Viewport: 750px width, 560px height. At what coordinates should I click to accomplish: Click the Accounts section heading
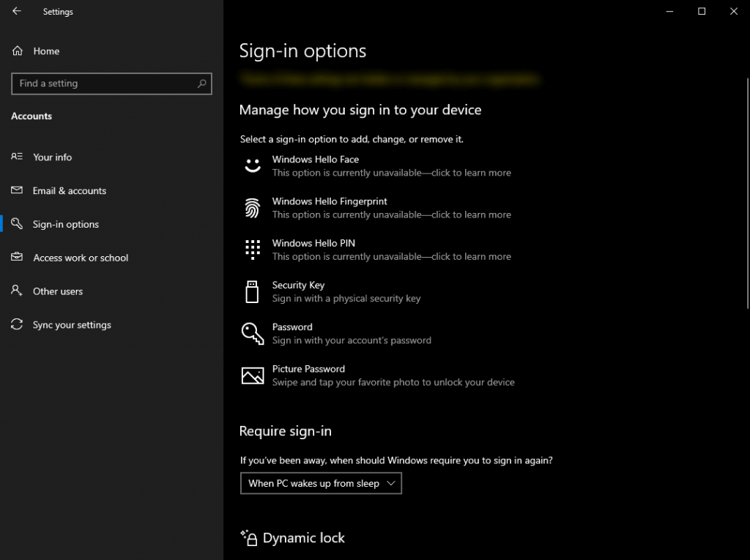coord(31,116)
